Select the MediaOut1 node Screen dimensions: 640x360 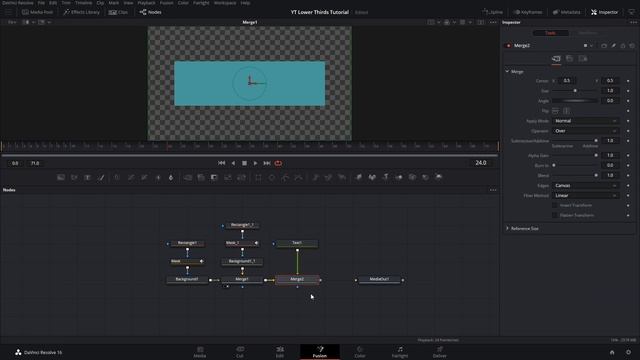(379, 280)
